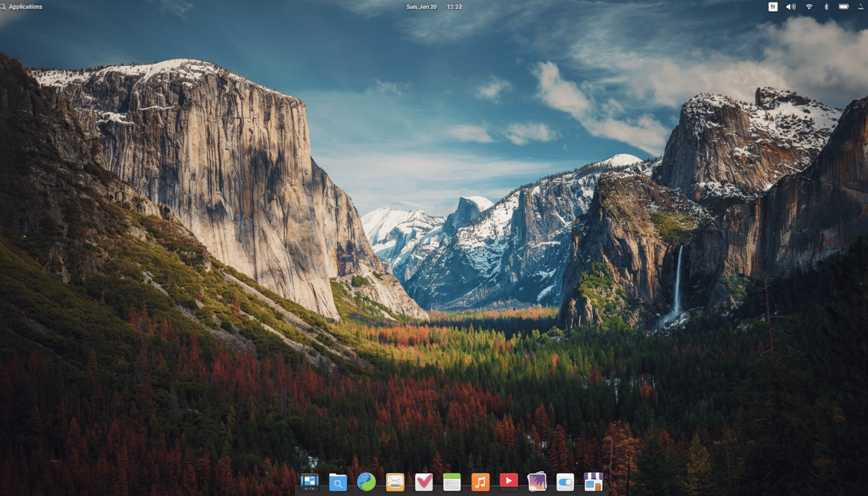The height and width of the screenshot is (496, 868).
Task: Open the Photos app
Action: click(x=537, y=482)
